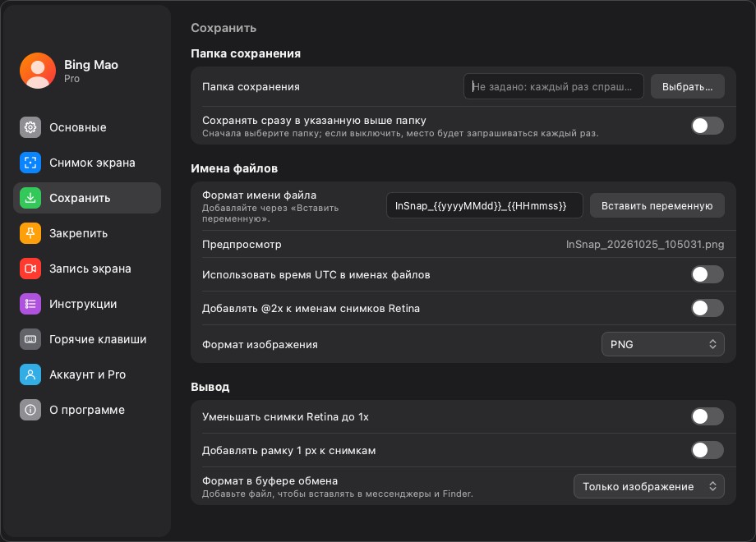Screen dimensions: 756x542
Task: Click the Сохранить page title at top
Action: tap(224, 28)
